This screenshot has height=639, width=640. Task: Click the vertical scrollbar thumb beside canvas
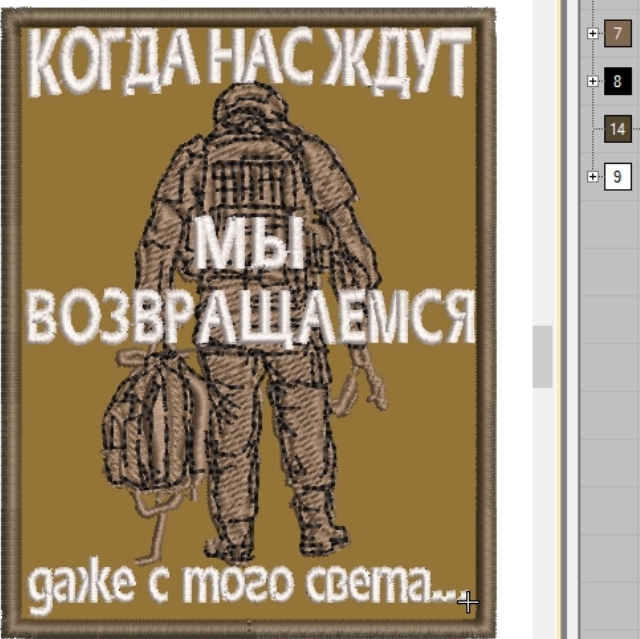coord(542,357)
